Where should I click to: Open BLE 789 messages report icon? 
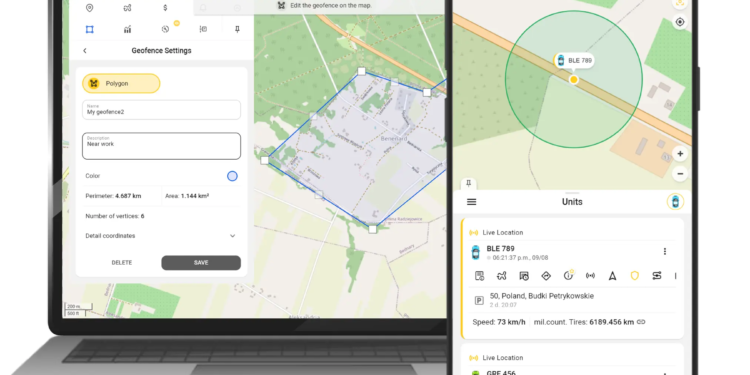click(479, 276)
